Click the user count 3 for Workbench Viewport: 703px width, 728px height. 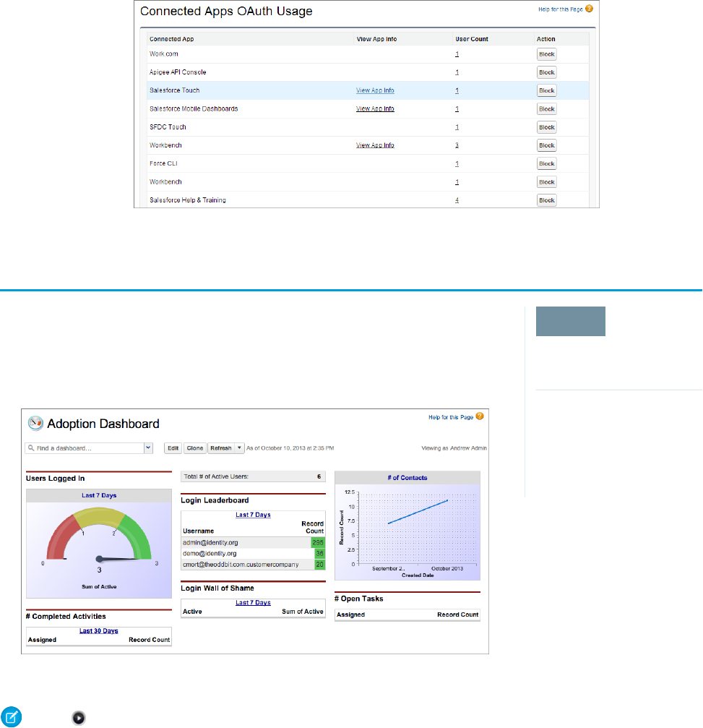[457, 145]
